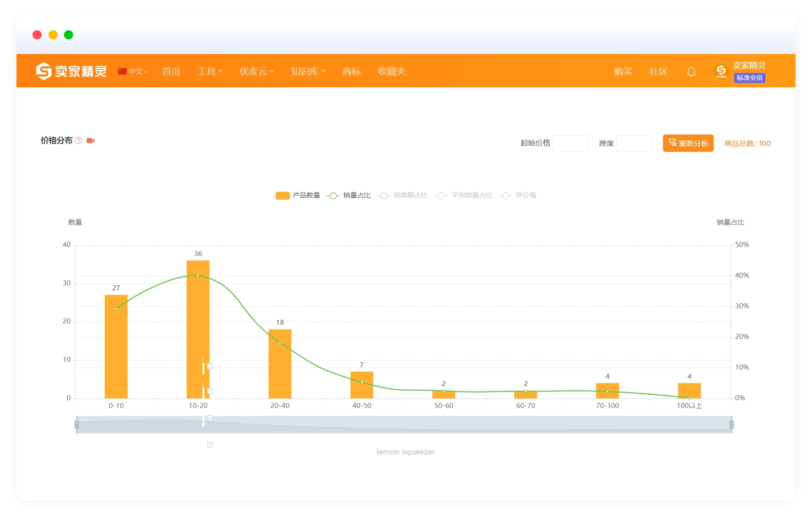Click the lemon squeezer keyword label
The width and height of the screenshot is (812, 526).
(406, 452)
